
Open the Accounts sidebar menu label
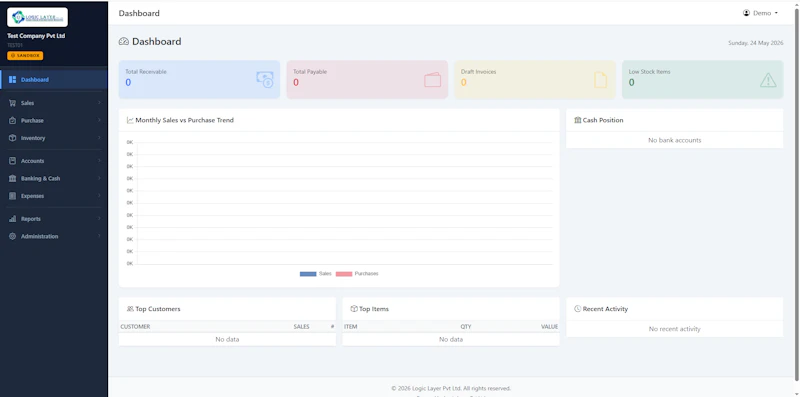pos(33,161)
